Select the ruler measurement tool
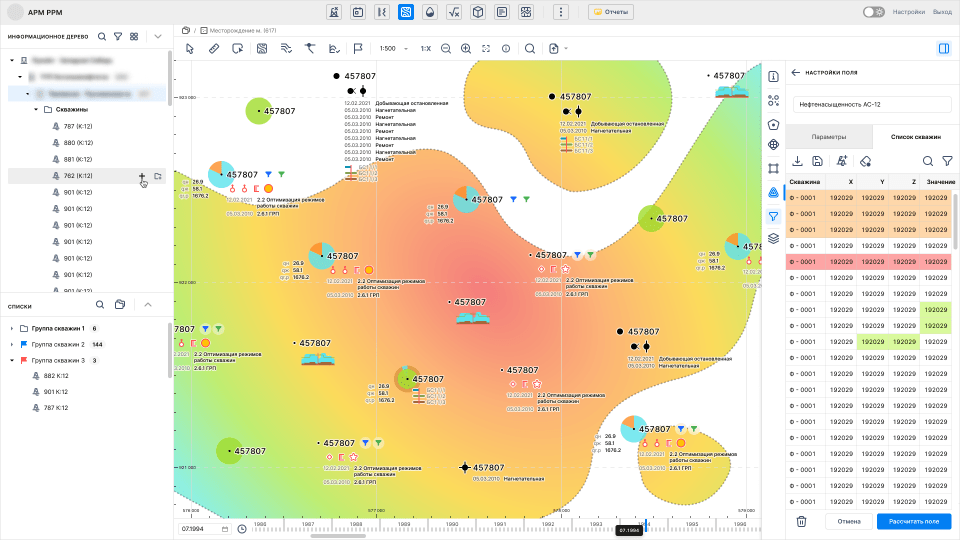Image resolution: width=960 pixels, height=540 pixels. pyautogui.click(x=213, y=48)
